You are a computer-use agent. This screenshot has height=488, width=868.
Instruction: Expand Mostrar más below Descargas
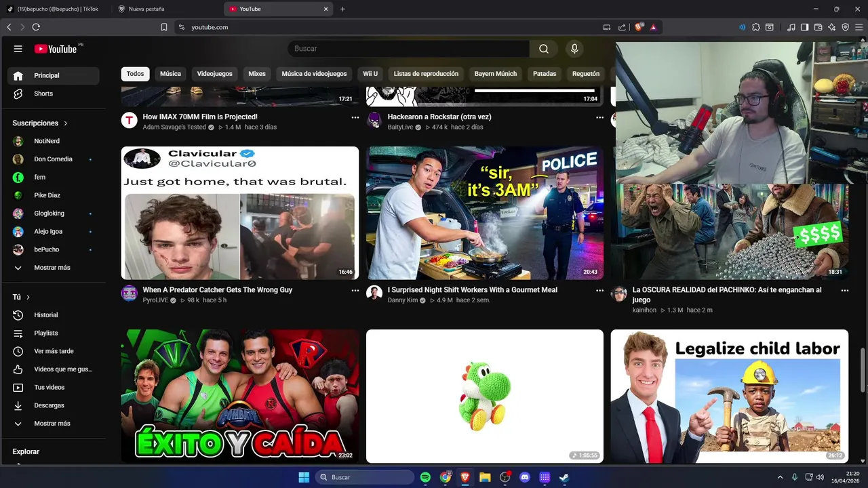(x=53, y=424)
